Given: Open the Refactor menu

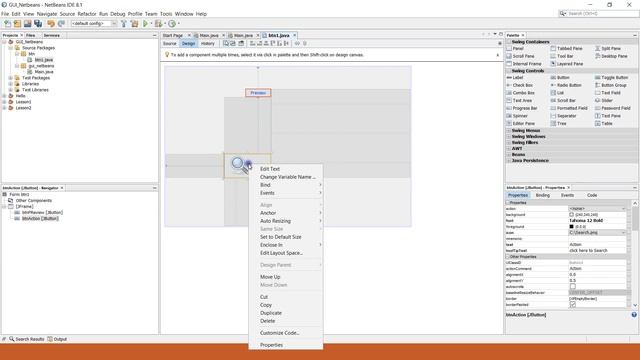Looking at the screenshot, I should 87,14.
